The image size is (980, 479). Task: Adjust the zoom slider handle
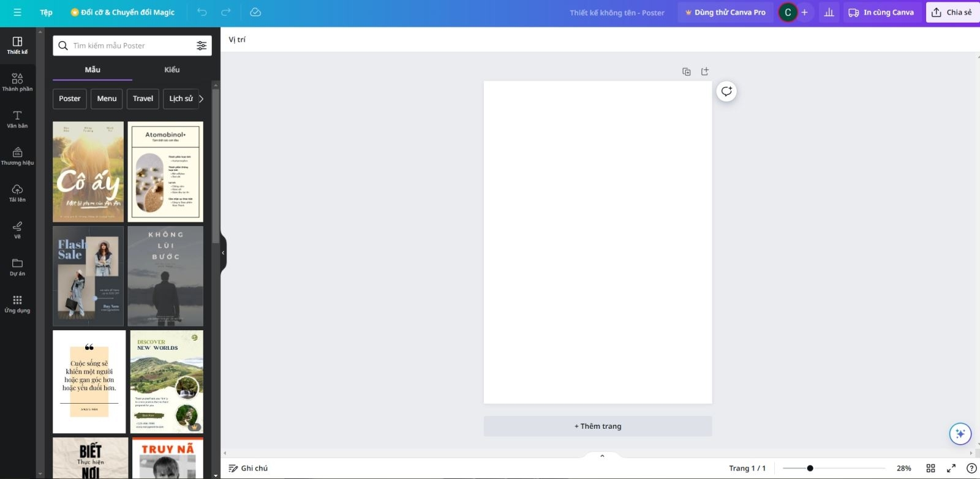(x=810, y=468)
